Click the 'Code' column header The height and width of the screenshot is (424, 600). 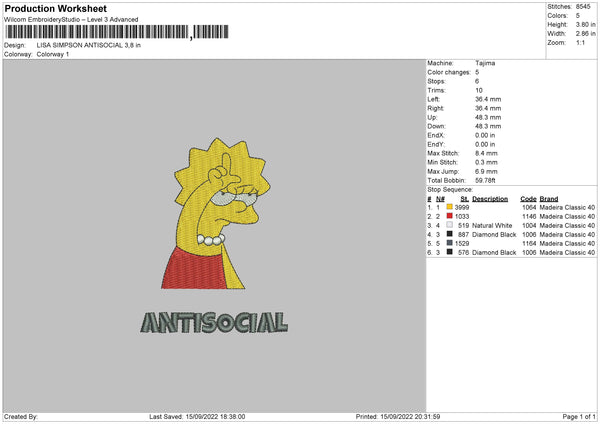coord(528,199)
